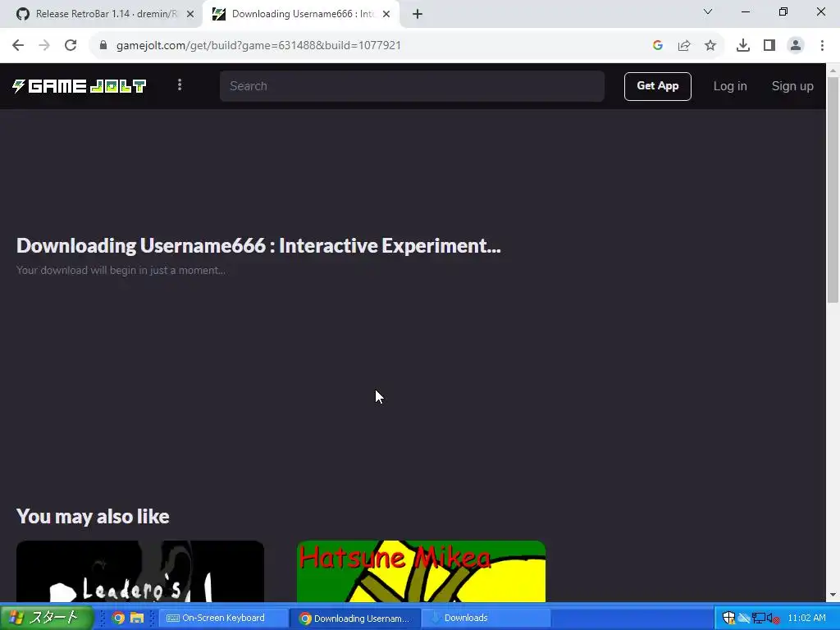840x630 pixels.
Task: Close the Downloading Username666 tab
Action: [x=386, y=14]
